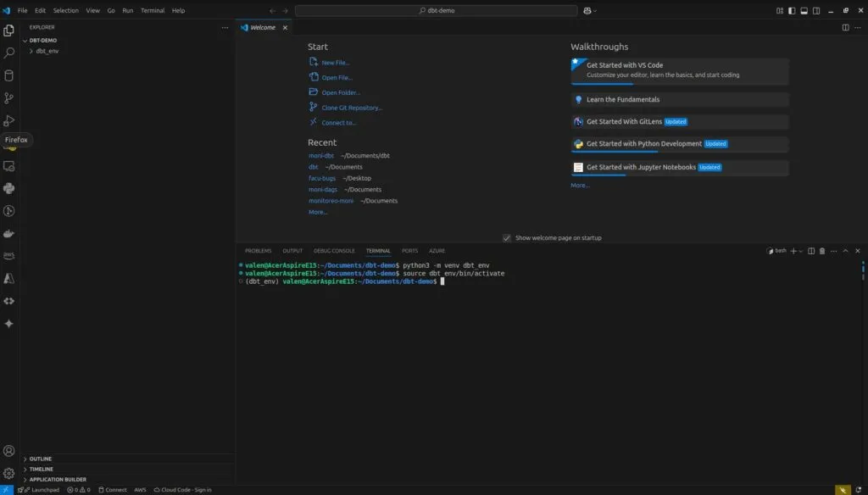The height and width of the screenshot is (495, 868).
Task: Switch to the Problems panel tab
Action: (258, 251)
